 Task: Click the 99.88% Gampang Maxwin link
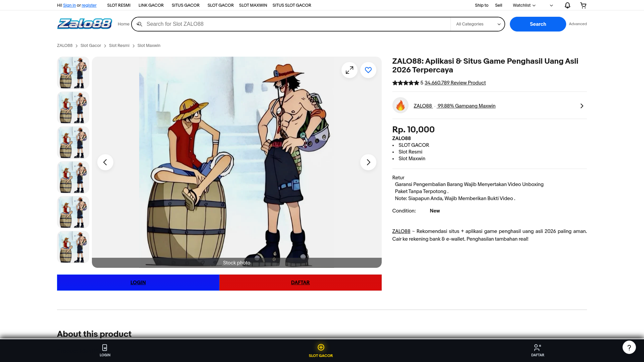(x=466, y=106)
